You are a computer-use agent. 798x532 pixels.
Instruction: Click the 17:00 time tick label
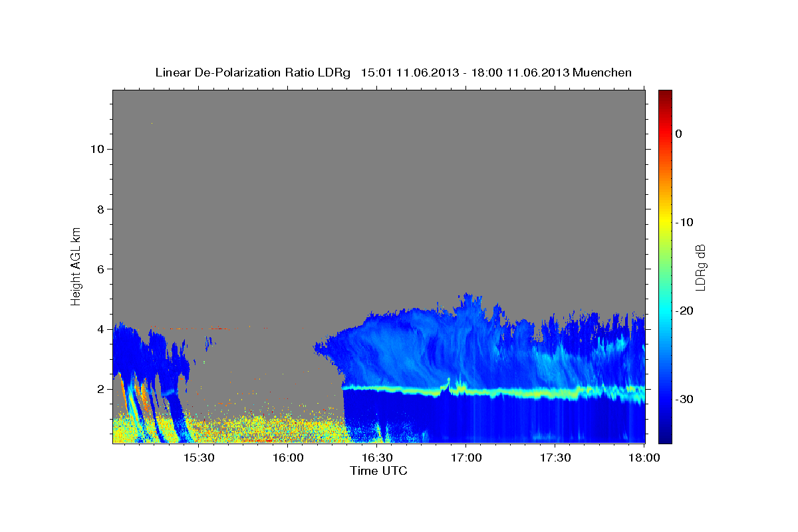(466, 458)
